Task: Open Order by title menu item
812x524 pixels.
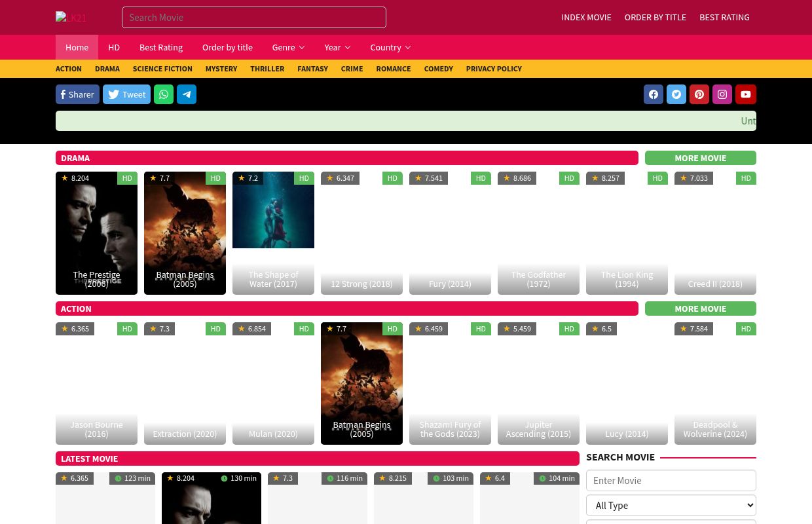Action: [227, 47]
